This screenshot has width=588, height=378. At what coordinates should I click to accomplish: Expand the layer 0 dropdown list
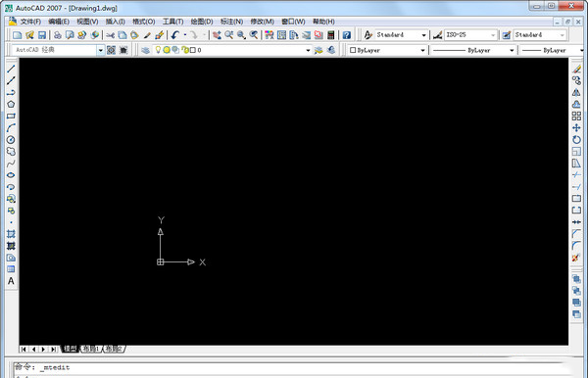[308, 50]
